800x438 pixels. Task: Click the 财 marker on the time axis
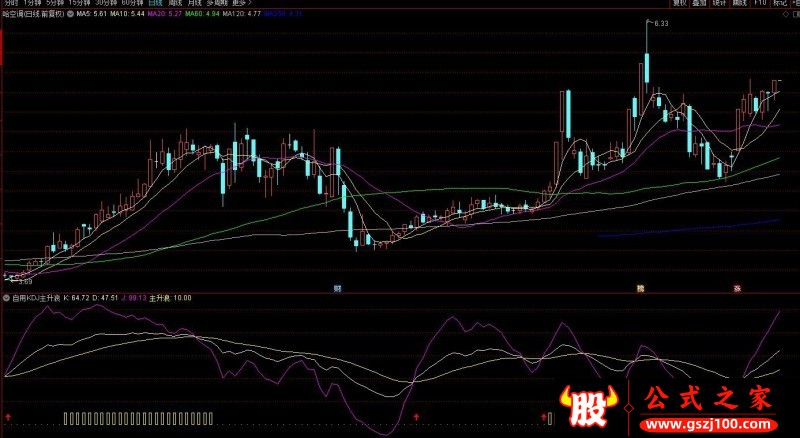337,288
